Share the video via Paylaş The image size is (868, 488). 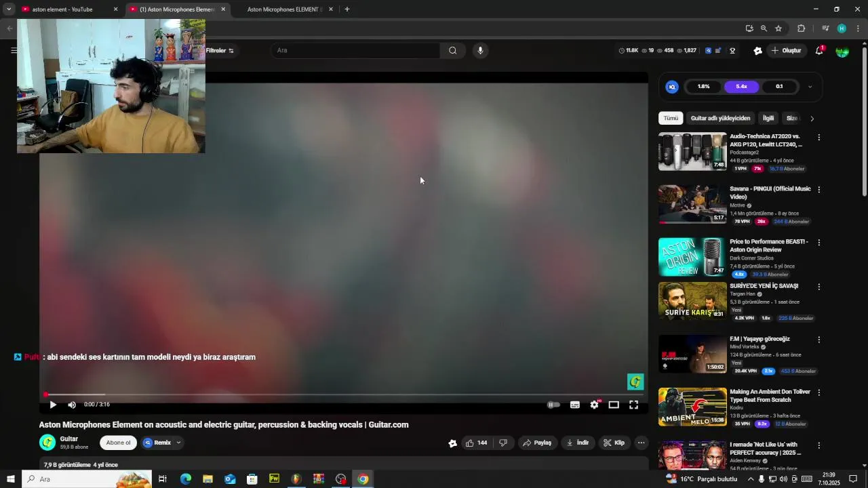pyautogui.click(x=537, y=443)
